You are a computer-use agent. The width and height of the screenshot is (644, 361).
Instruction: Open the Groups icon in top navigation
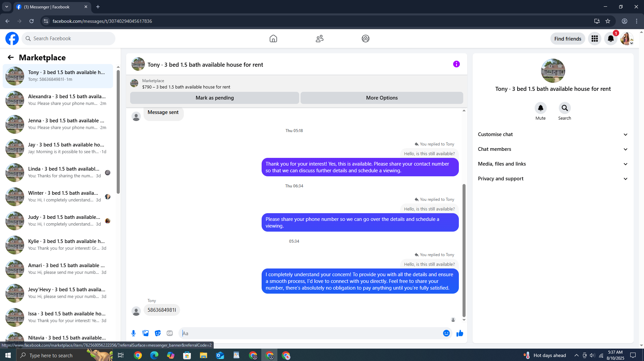point(366,39)
